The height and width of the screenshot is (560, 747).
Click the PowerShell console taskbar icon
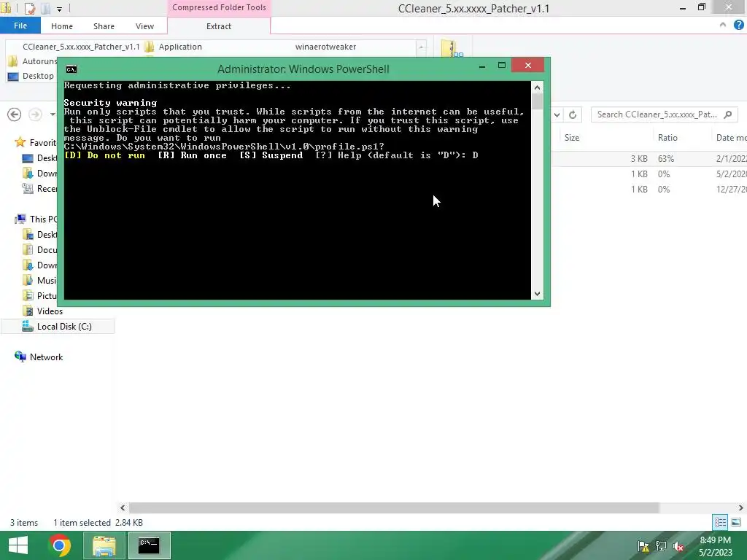pos(149,545)
